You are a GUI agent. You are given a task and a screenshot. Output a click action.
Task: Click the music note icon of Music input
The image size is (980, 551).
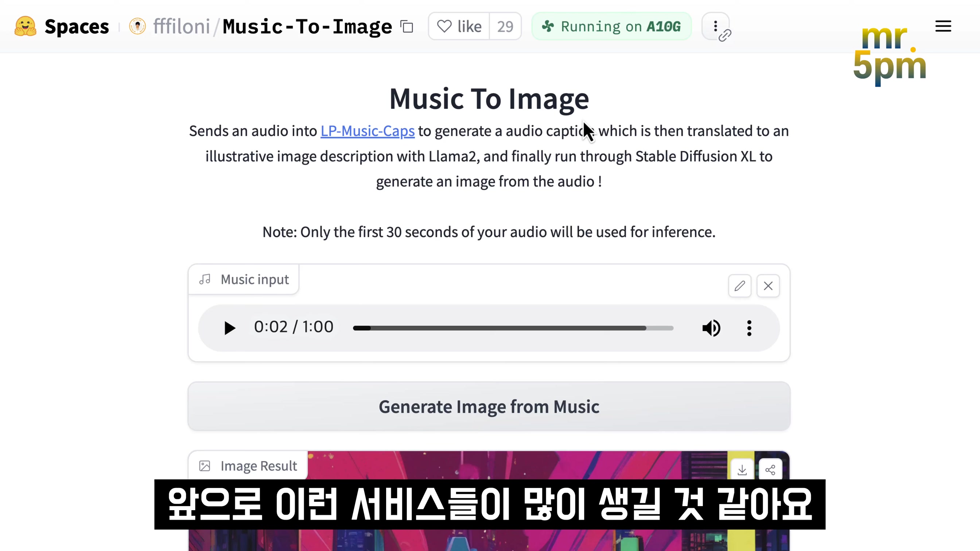205,280
